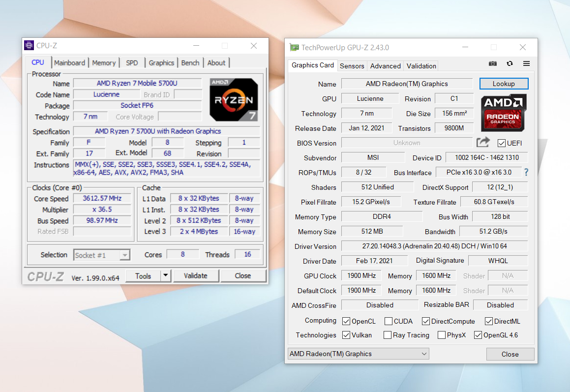Open the About tab in CPU-Z

point(216,63)
